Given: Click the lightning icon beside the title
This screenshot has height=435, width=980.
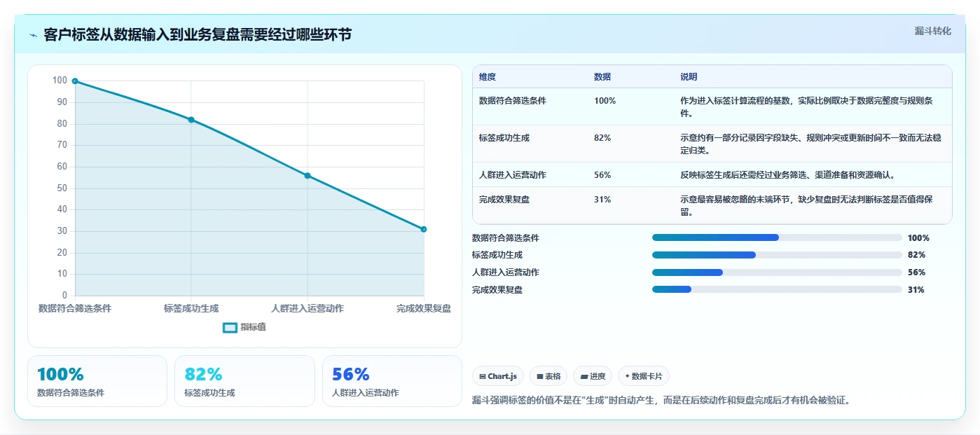Looking at the screenshot, I should click(x=34, y=35).
